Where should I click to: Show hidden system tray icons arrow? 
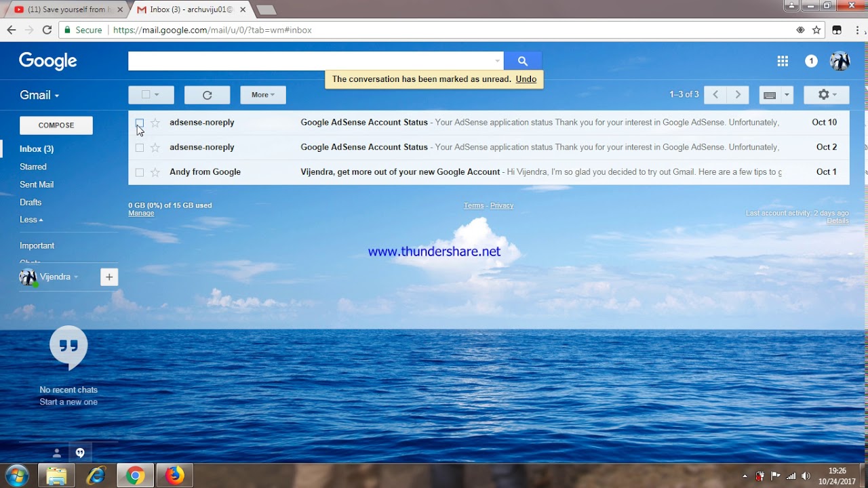[745, 476]
